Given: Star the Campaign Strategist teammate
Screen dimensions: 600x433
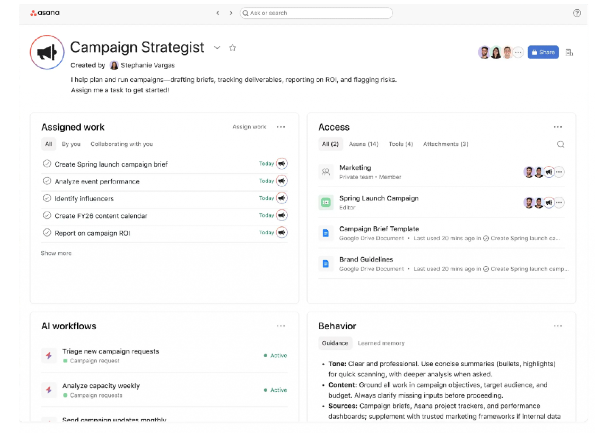Looking at the screenshot, I should click(x=232, y=48).
